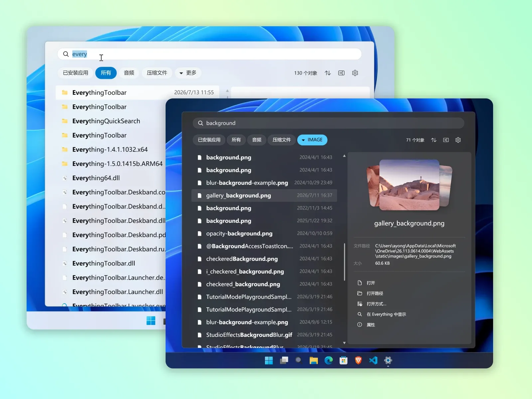Select Everything-1.4.1.1032.x64 folder result
This screenshot has height=399, width=532.
(x=111, y=150)
